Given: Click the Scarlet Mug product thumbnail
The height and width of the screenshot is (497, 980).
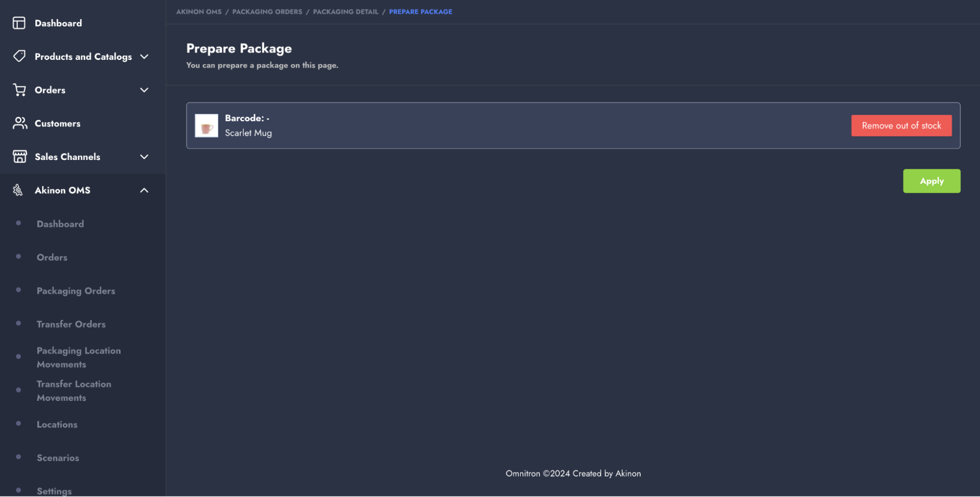Looking at the screenshot, I should (206, 126).
